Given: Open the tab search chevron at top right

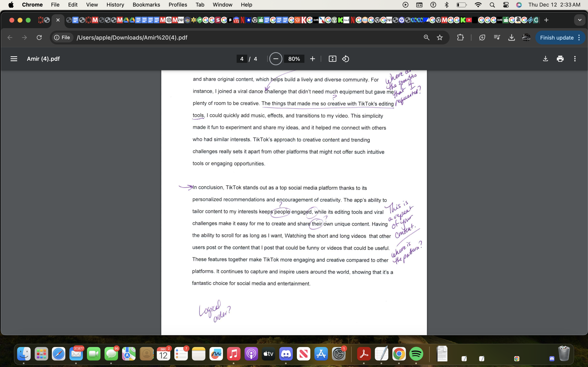Looking at the screenshot, I should point(580,20).
